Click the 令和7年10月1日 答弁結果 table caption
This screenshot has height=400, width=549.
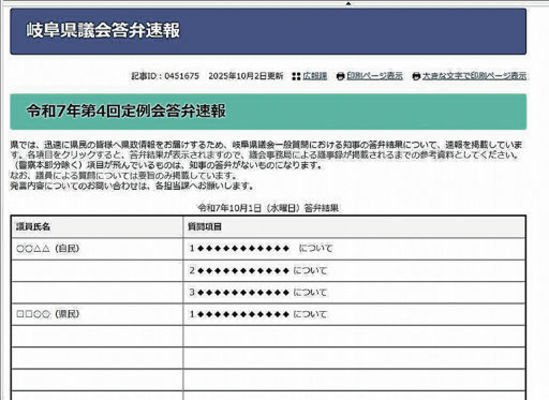[x=268, y=208]
